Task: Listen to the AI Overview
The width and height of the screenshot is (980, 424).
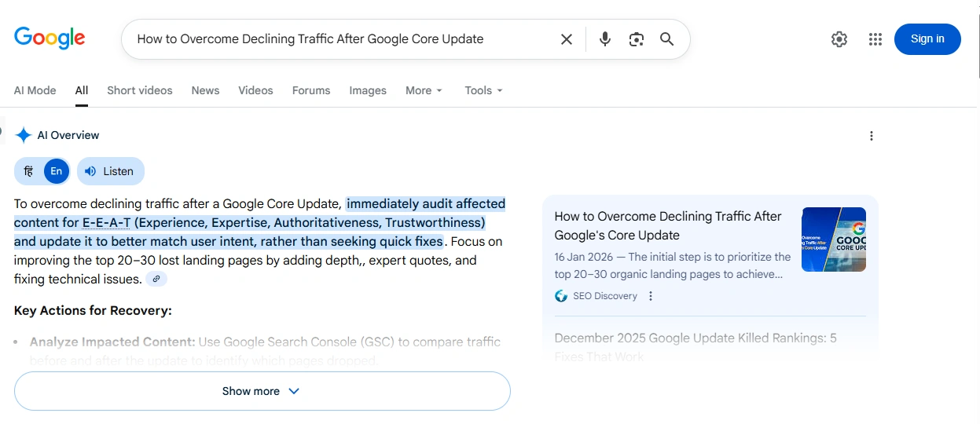Action: tap(110, 171)
